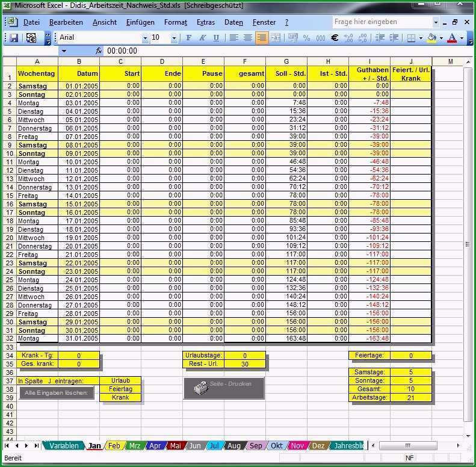Click merge and center icon

click(x=276, y=38)
